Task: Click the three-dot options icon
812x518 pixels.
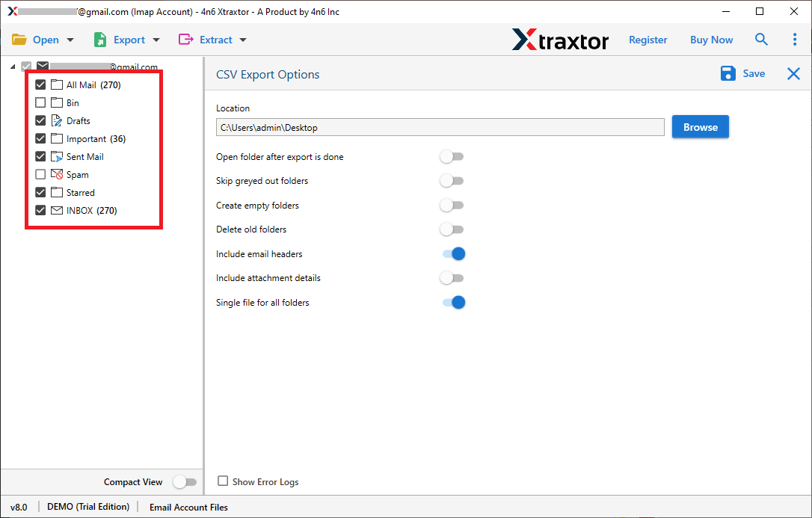Action: pyautogui.click(x=795, y=39)
